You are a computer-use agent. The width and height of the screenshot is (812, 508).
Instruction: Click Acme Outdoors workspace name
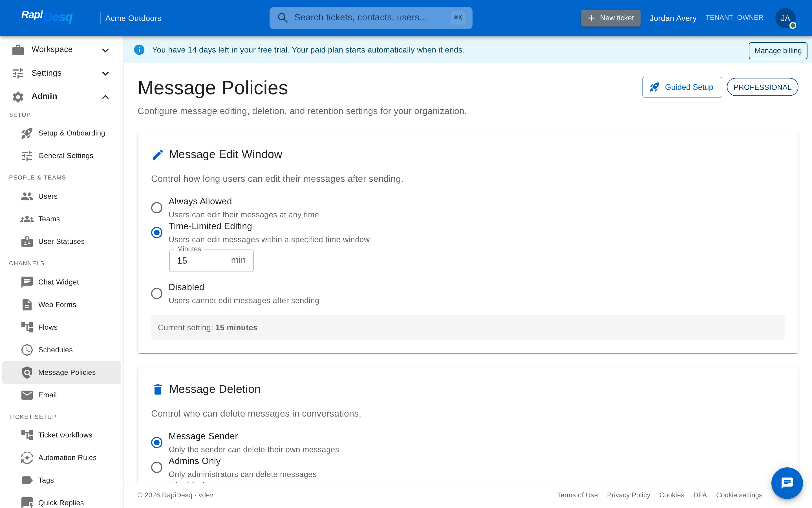click(x=133, y=18)
